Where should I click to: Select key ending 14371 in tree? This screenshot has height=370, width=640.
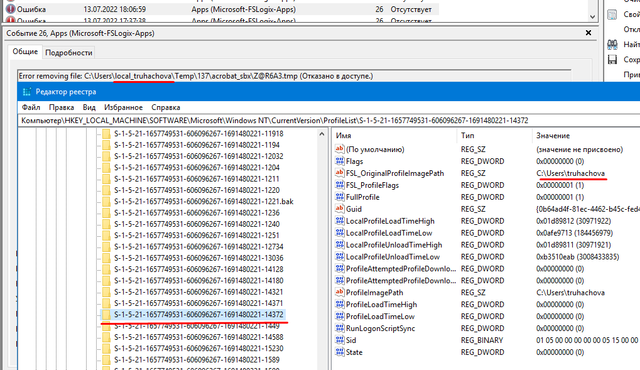[198, 303]
